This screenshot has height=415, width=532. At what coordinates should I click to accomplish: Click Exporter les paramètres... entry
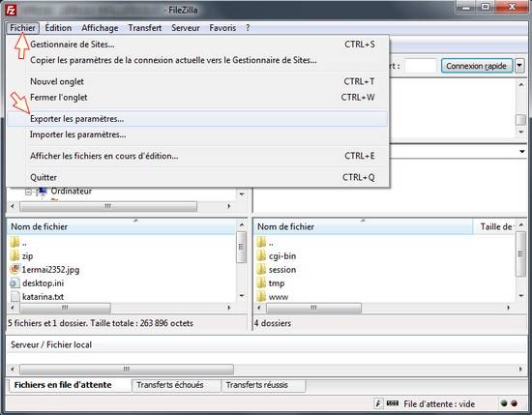click(x=197, y=119)
